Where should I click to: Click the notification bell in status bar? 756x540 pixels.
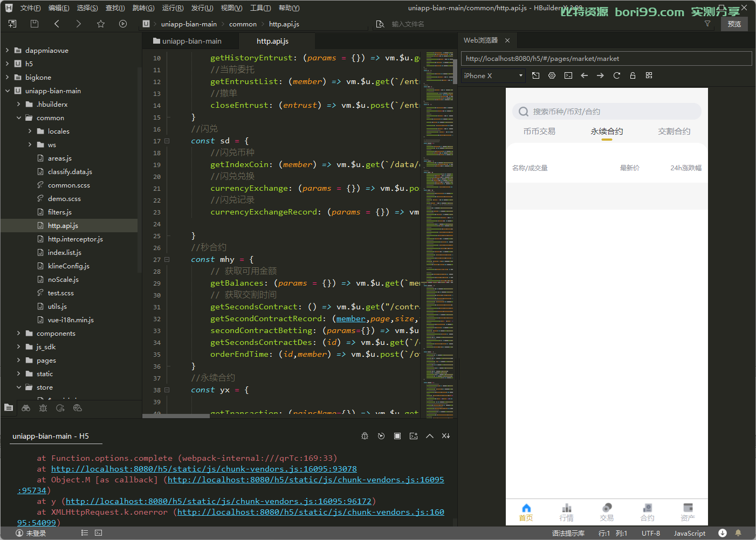coord(738,533)
